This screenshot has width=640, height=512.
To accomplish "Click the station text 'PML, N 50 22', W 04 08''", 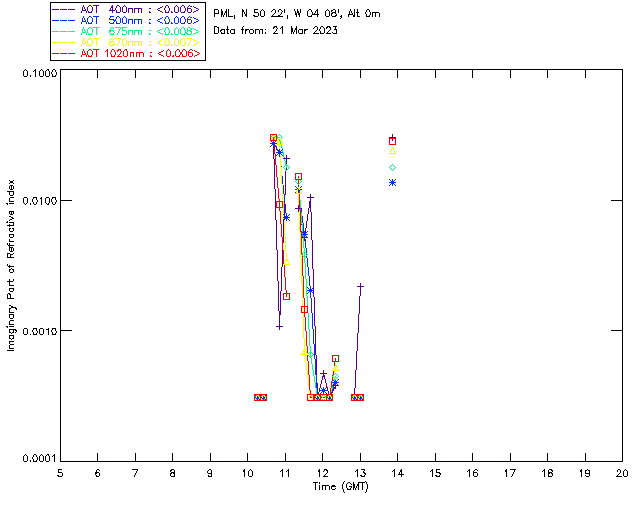I will pos(278,14).
